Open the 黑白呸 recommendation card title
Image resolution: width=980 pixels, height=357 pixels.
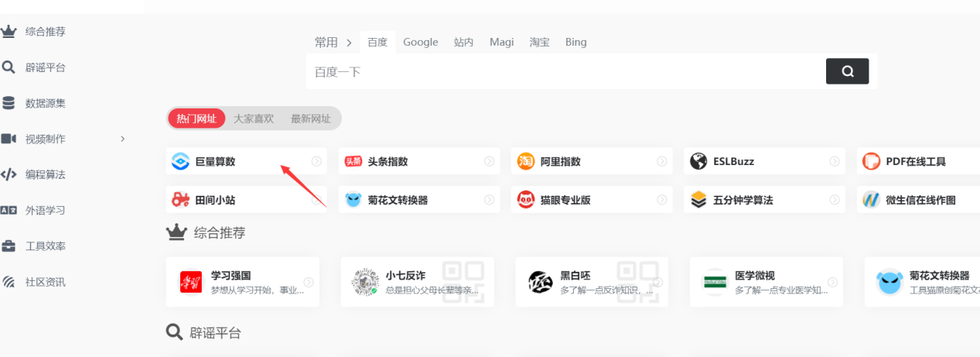(x=575, y=275)
